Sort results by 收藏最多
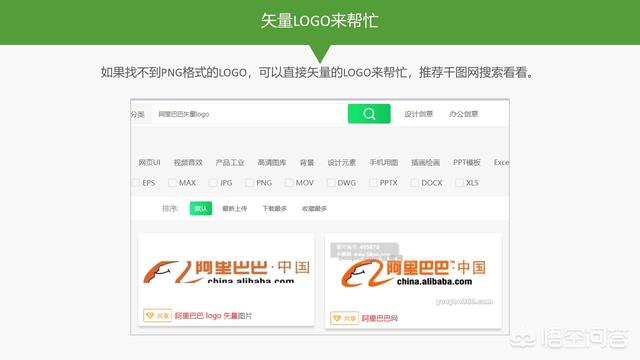 (x=314, y=209)
